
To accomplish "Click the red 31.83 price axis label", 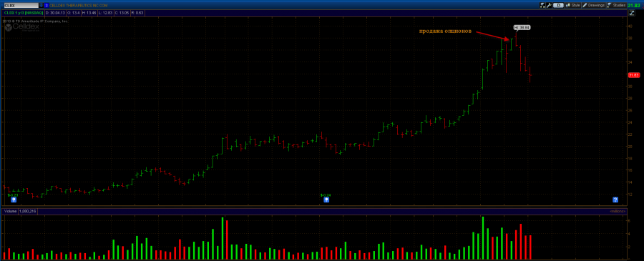I will point(633,74).
